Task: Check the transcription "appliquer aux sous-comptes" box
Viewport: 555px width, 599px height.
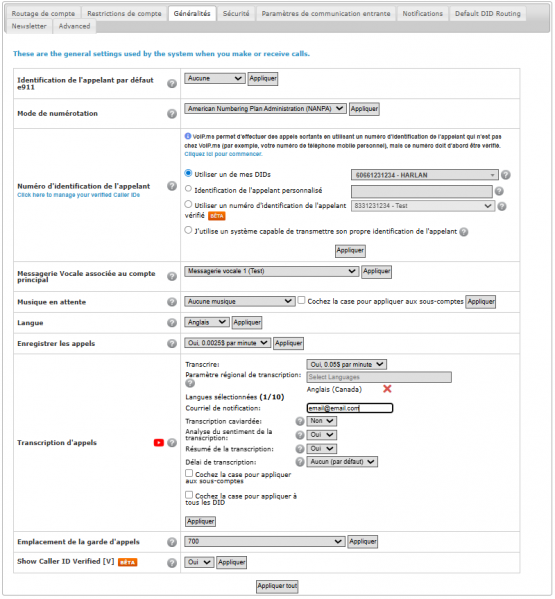Action: tap(189, 473)
